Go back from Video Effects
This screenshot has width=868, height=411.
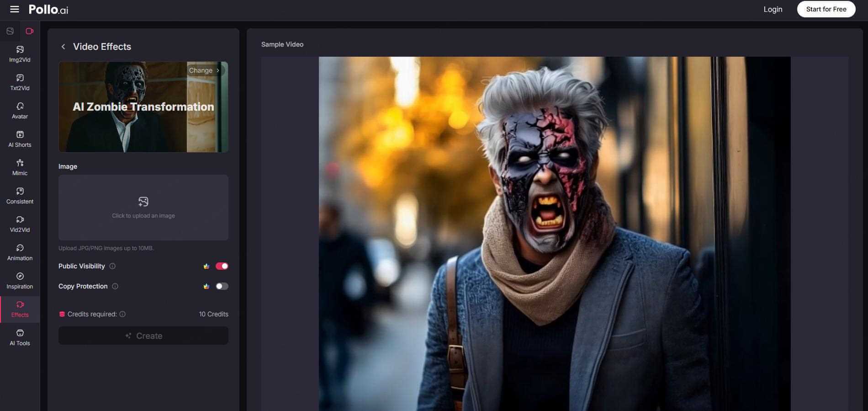point(63,47)
